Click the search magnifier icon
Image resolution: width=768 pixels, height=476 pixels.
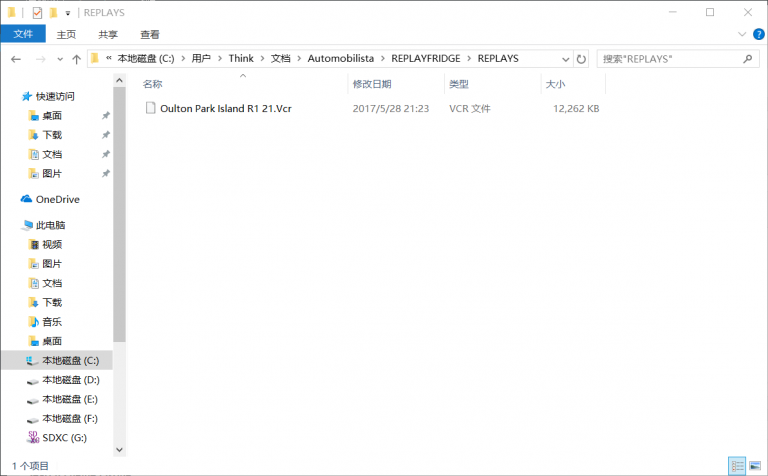coord(747,59)
